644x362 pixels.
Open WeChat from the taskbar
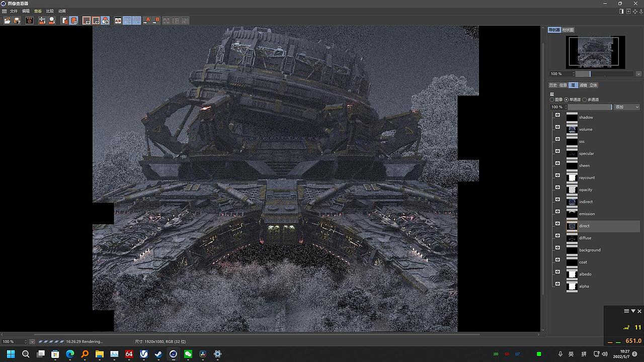pos(188,354)
